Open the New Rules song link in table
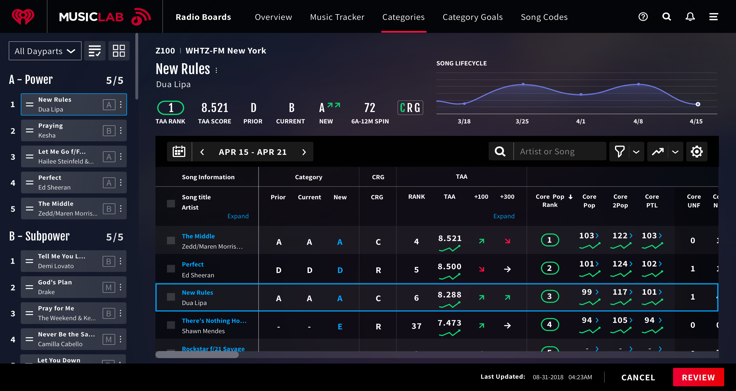Viewport: 736px width, 391px height. [197, 292]
